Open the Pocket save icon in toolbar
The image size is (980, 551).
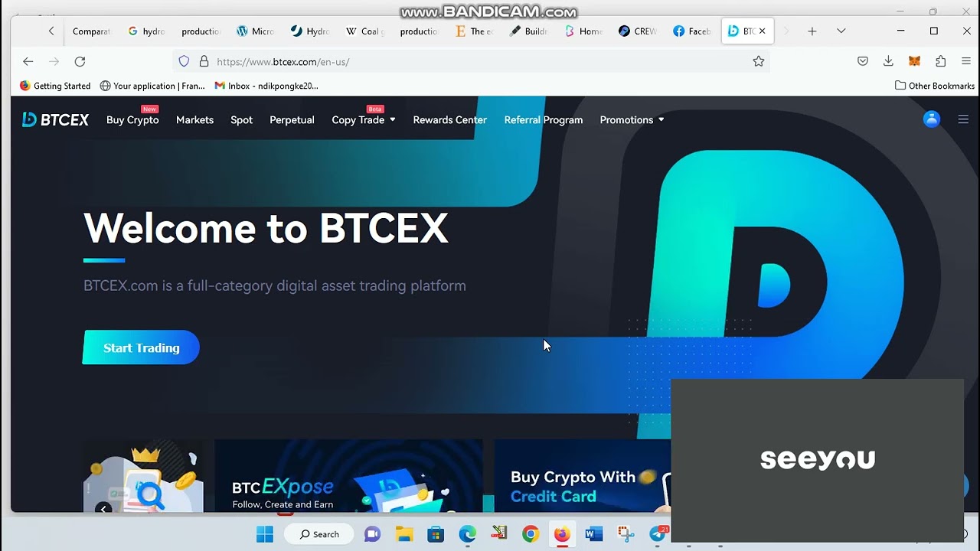click(863, 61)
